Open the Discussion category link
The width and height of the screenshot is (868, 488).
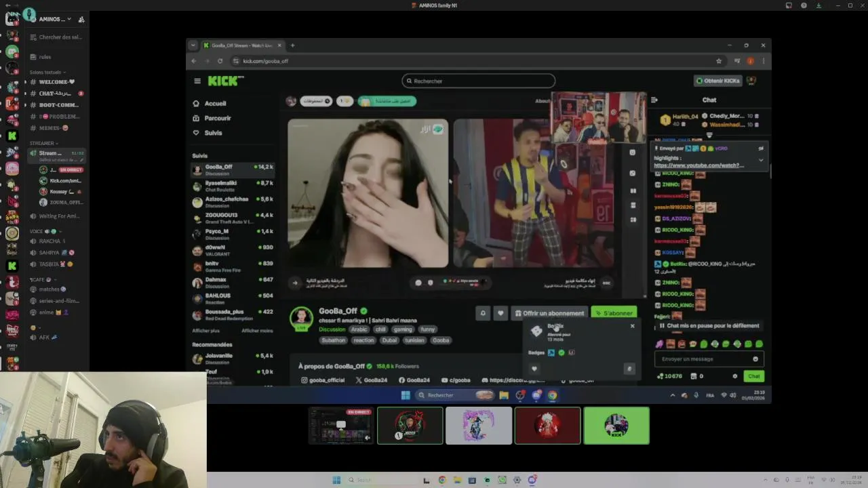[x=332, y=329]
